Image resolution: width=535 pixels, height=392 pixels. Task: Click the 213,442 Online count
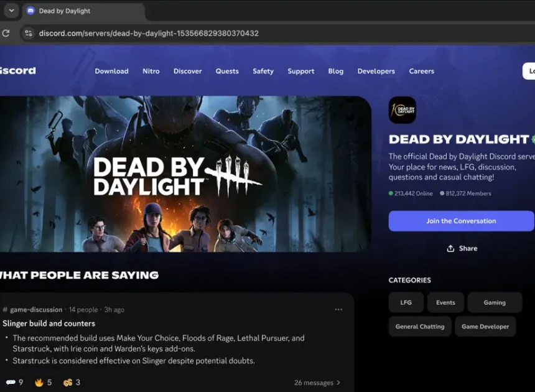pos(411,194)
